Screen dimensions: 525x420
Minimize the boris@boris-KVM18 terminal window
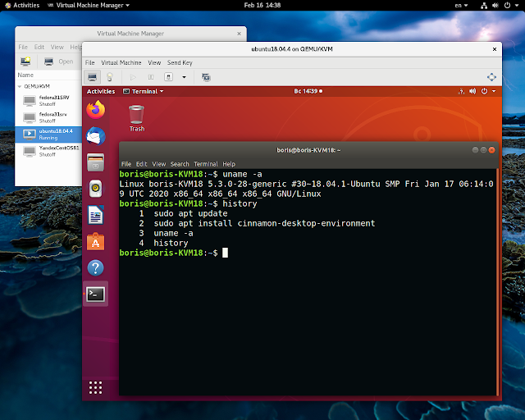coord(475,150)
